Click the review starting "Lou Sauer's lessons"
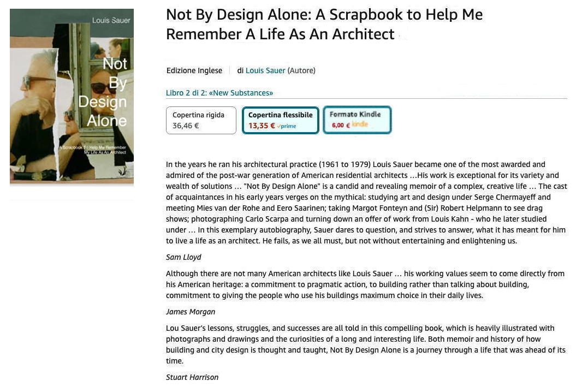The width and height of the screenshot is (588, 387). (x=365, y=344)
